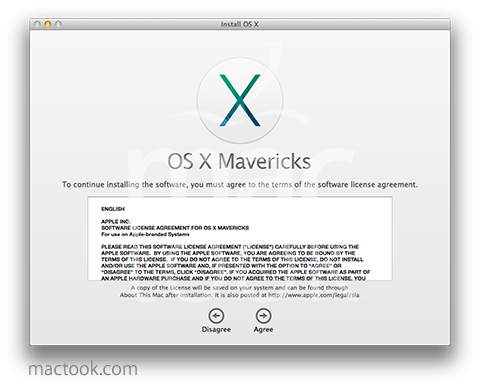Click the Agree arrow icon

point(263,316)
